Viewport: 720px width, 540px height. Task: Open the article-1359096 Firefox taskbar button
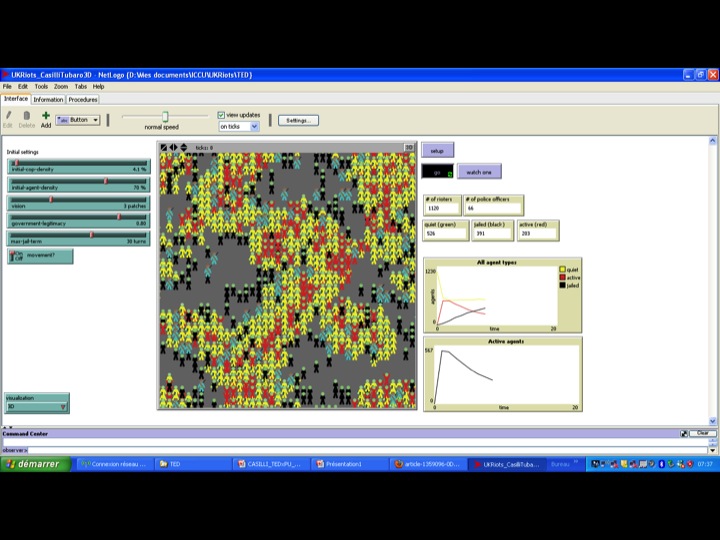click(428, 464)
